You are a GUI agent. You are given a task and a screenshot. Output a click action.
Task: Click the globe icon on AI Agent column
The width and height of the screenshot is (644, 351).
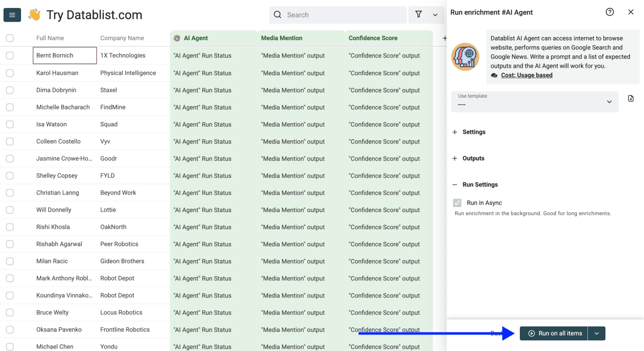[176, 38]
